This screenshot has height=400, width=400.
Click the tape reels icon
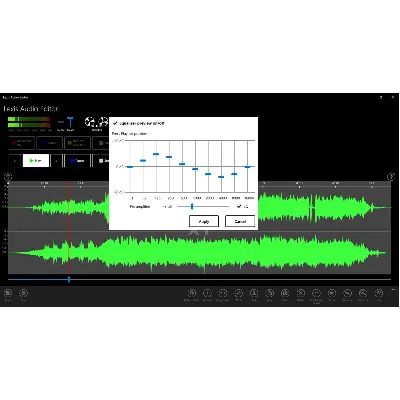(96, 122)
